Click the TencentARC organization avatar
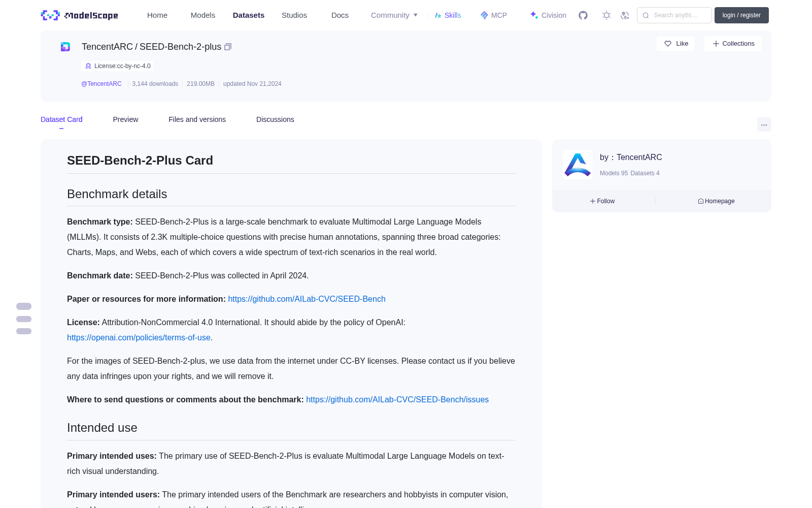812x508 pixels. tap(578, 165)
